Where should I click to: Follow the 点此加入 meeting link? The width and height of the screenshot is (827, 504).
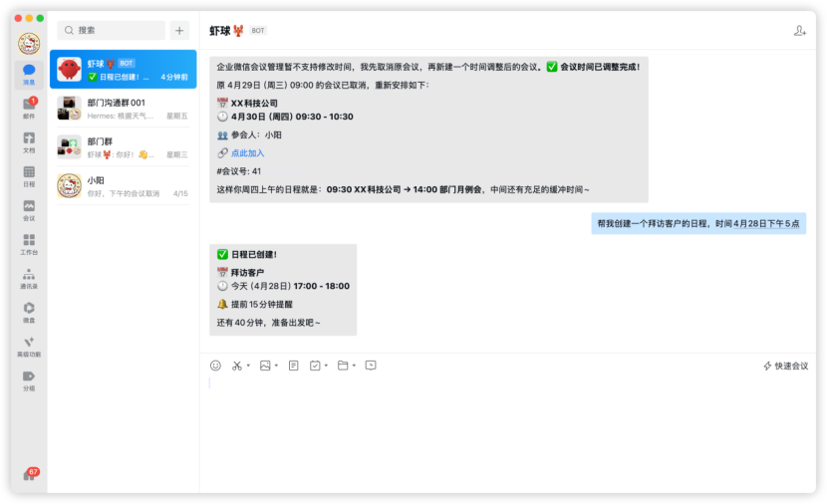[247, 152]
